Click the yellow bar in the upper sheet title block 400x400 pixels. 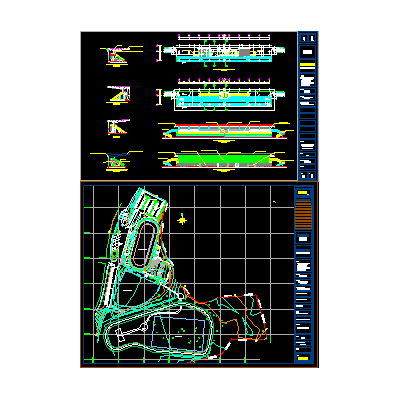307,66
